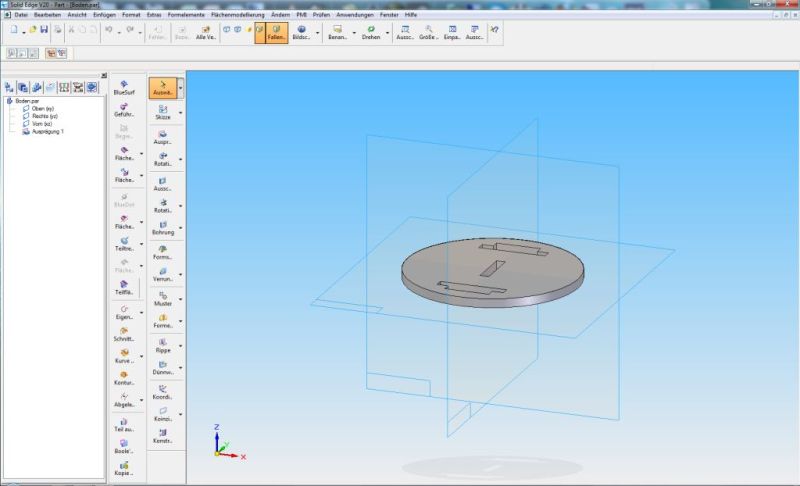Open the Extras menu
800x486 pixels.
pyautogui.click(x=152, y=15)
